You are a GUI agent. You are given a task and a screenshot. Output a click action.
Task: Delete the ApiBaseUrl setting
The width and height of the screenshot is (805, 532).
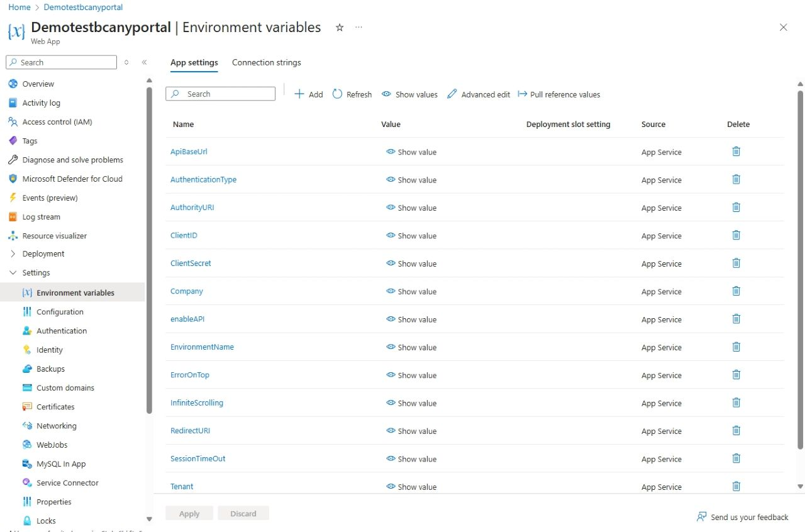[736, 152]
